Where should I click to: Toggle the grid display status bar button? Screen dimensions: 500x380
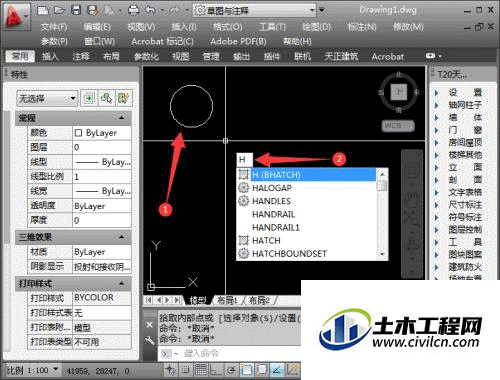point(201,370)
